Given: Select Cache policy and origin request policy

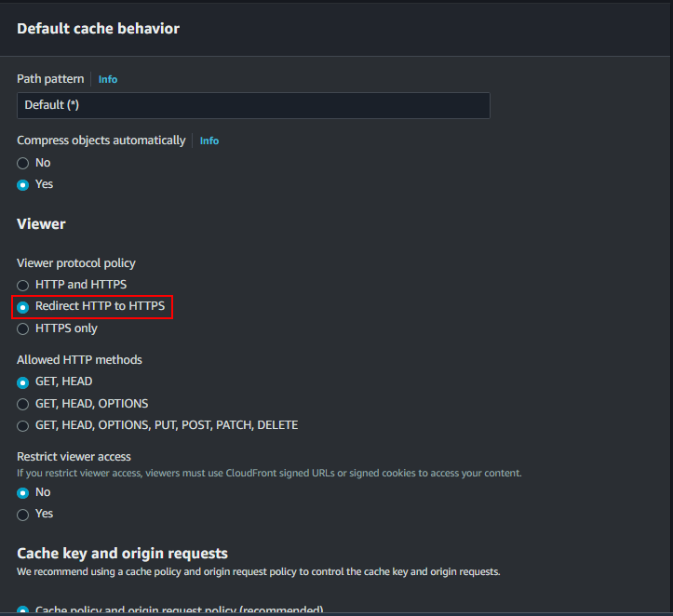Looking at the screenshot, I should point(23,610).
